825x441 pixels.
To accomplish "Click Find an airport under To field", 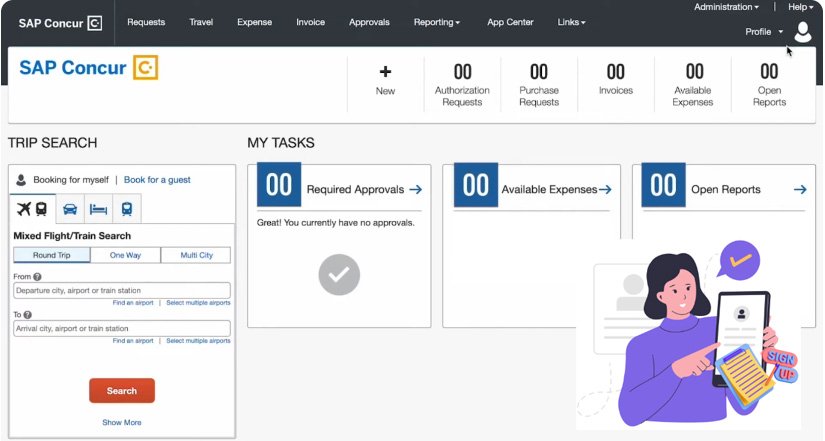I will click(x=133, y=341).
